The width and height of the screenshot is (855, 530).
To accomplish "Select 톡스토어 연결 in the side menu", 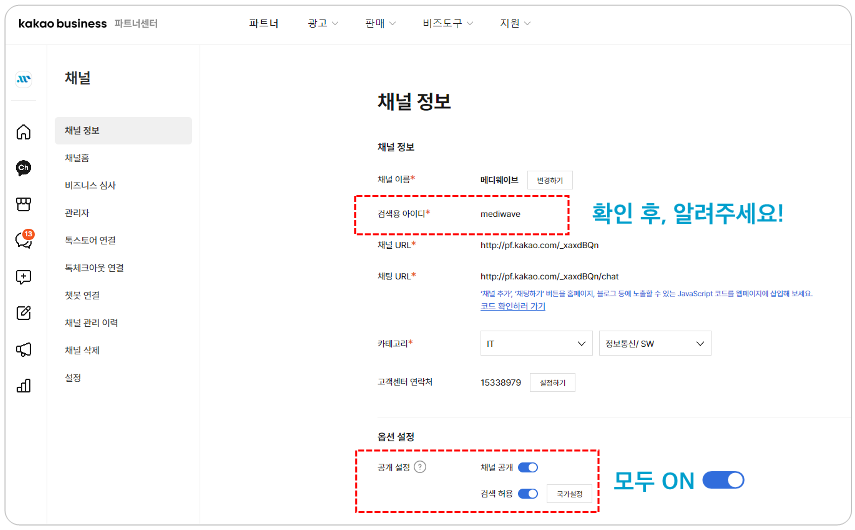I will (x=90, y=240).
